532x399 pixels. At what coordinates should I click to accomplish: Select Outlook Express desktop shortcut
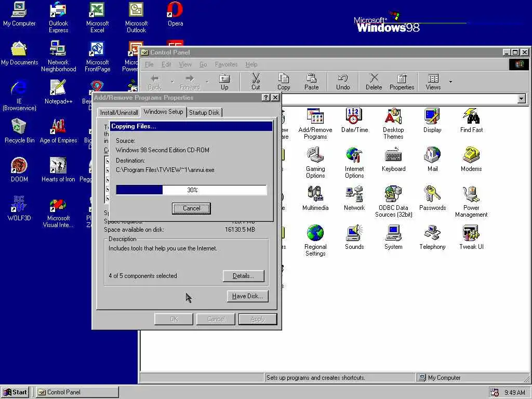[58, 17]
